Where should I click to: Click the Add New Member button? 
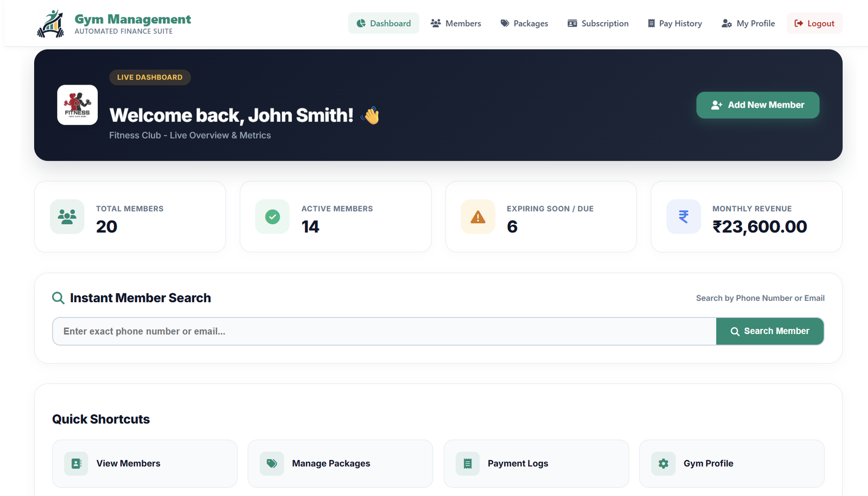(758, 105)
